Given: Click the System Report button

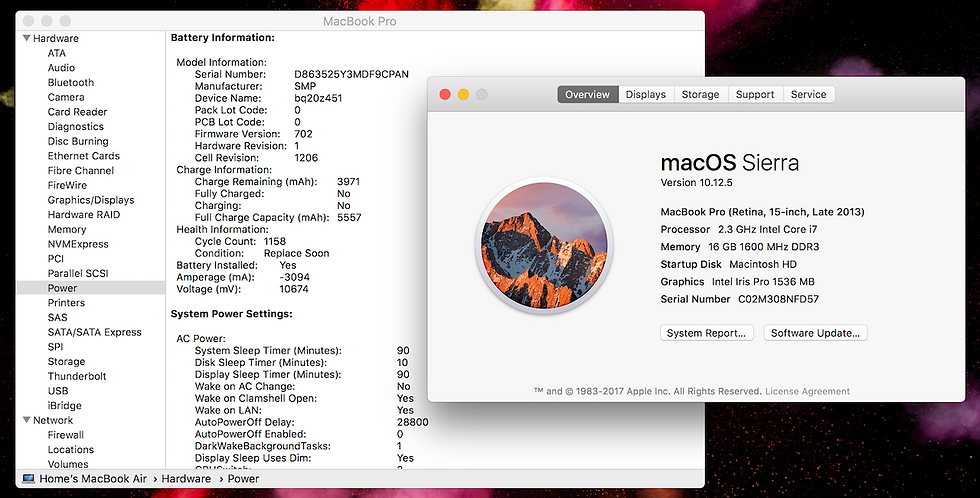Looking at the screenshot, I should tap(706, 333).
